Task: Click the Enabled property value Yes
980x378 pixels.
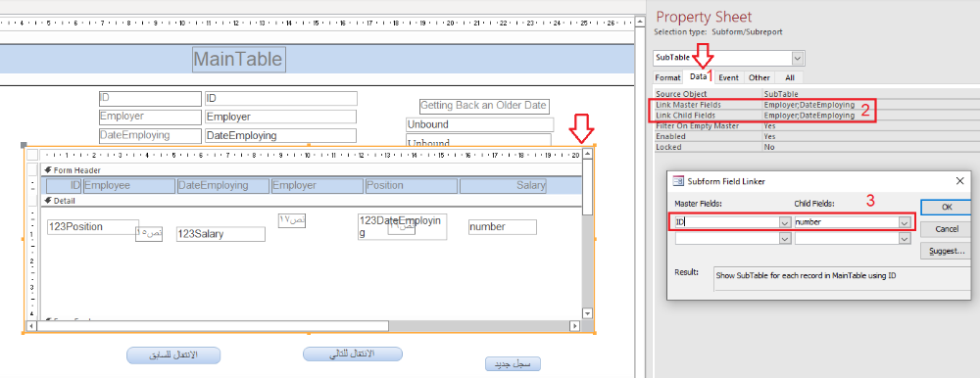Action: coord(870,136)
